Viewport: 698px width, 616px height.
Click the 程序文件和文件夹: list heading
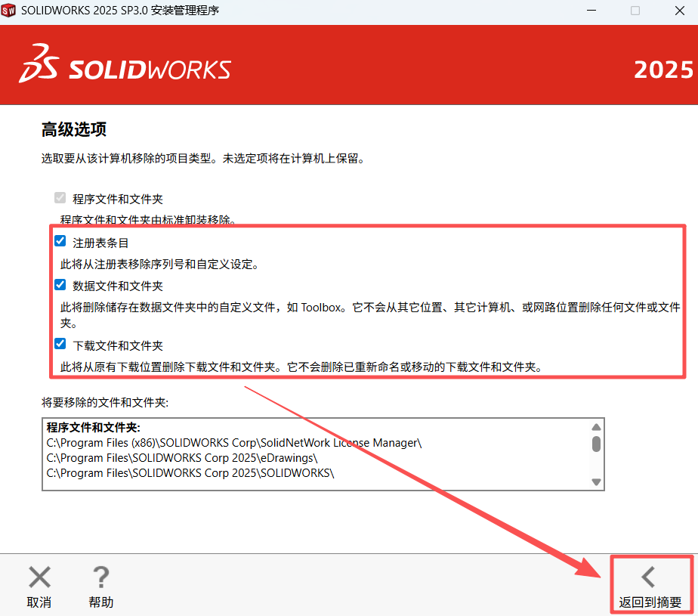(93, 428)
